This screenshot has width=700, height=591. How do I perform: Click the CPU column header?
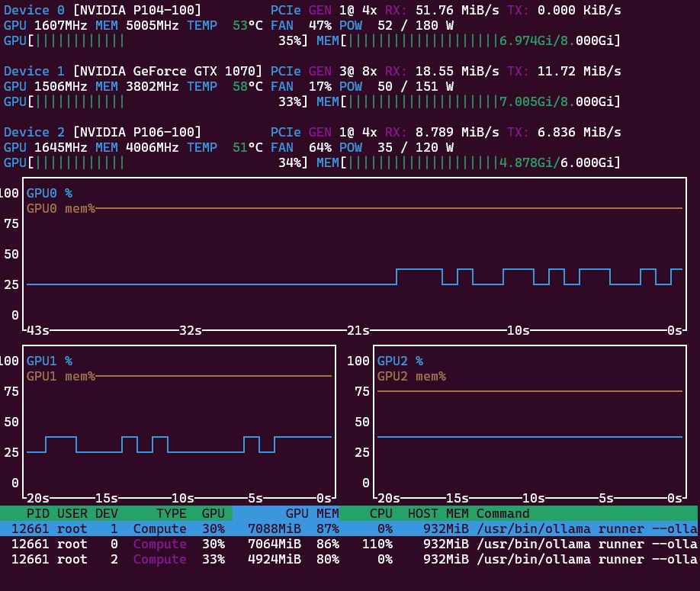(381, 513)
